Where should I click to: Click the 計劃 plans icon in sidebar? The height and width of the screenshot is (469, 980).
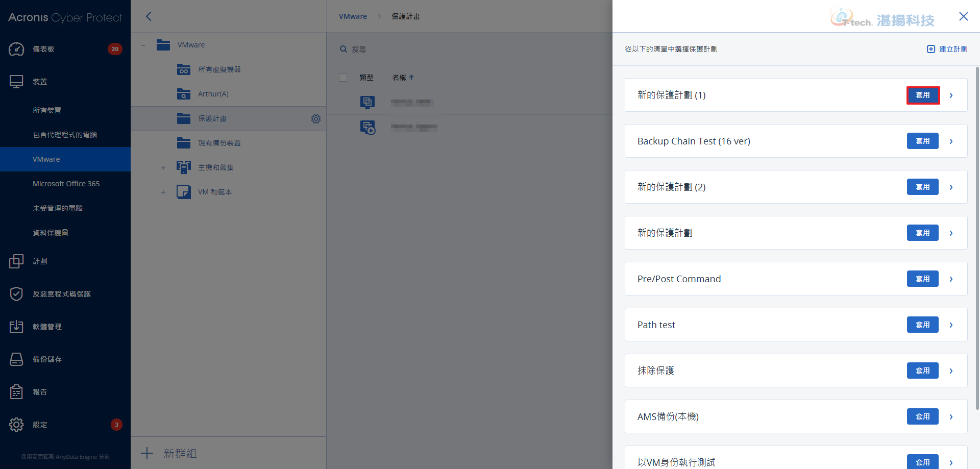pyautogui.click(x=16, y=261)
